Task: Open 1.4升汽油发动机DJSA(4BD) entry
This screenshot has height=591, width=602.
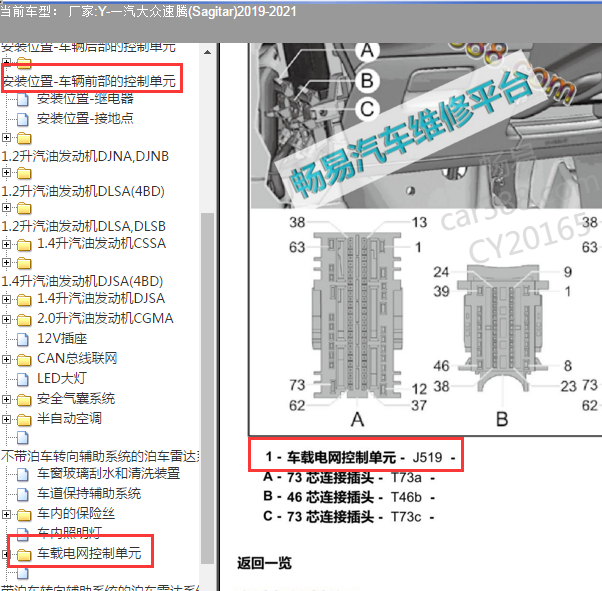Action: pos(82,281)
